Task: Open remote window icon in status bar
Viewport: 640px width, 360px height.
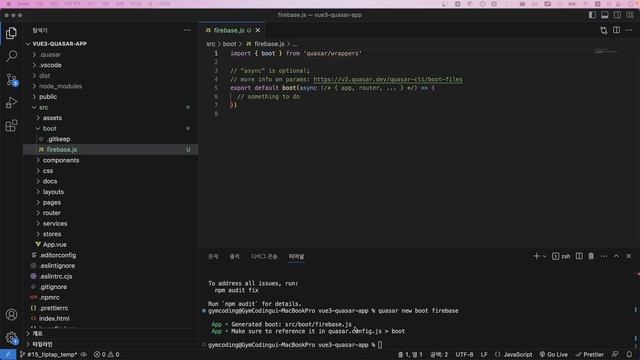Action: [8, 354]
